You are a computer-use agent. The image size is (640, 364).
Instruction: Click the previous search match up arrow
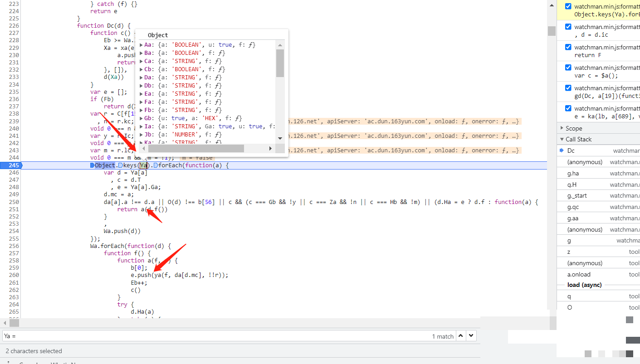pyautogui.click(x=461, y=336)
